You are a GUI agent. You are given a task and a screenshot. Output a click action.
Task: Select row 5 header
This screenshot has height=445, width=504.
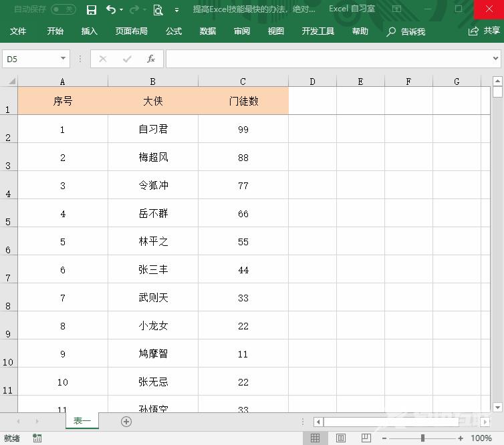coord(9,213)
